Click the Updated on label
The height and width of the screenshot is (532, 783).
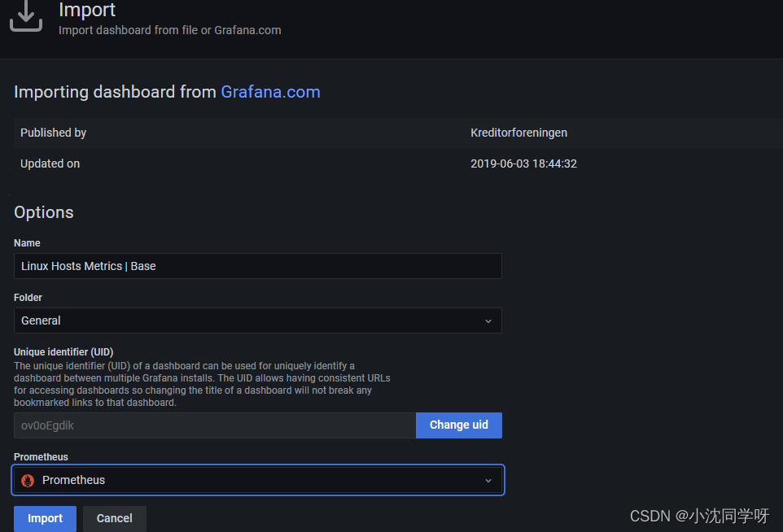[50, 164]
